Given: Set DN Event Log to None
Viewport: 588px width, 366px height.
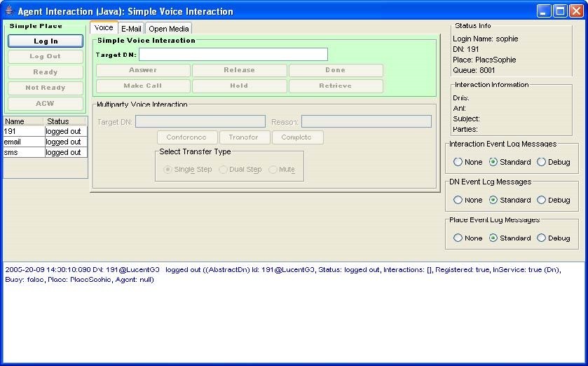Looking at the screenshot, I should pos(467,201).
